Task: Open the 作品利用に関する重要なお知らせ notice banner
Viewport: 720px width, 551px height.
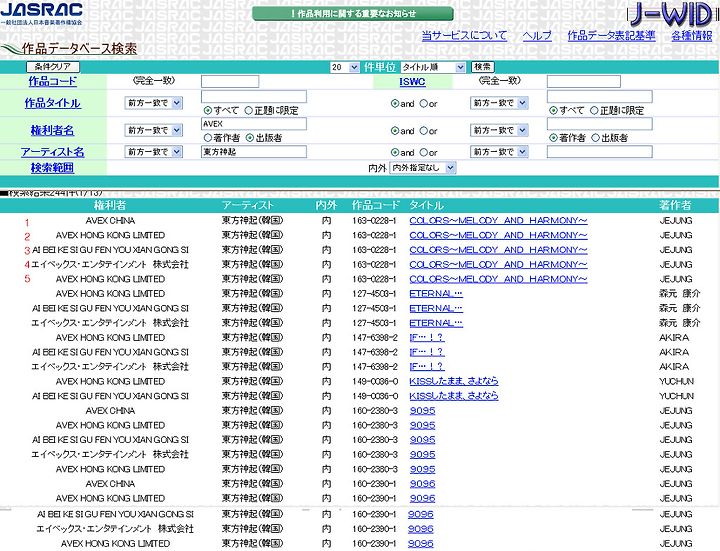Action: 353,14
